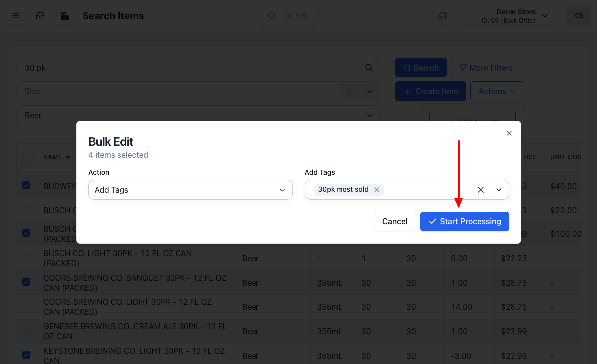597x364 pixels.
Task: Remove the '30pk most sold' tag chip
Action: [x=377, y=190]
